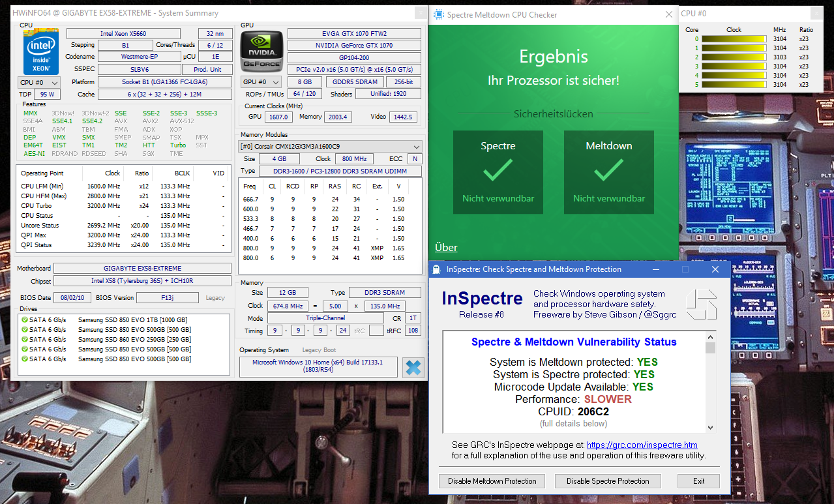This screenshot has width=834, height=504.
Task: Click the Ratio column header in CPU #0 window
Action: [807, 29]
